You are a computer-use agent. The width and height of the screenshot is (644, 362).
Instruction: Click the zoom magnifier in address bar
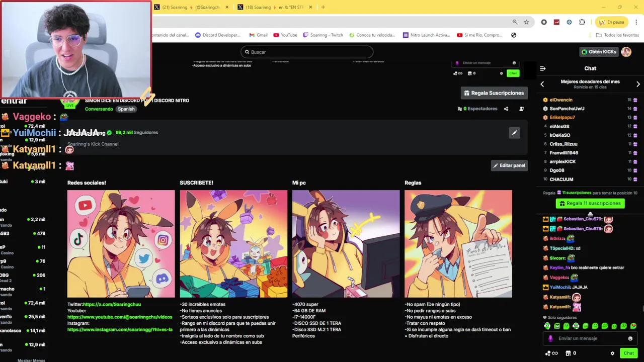coord(515,22)
